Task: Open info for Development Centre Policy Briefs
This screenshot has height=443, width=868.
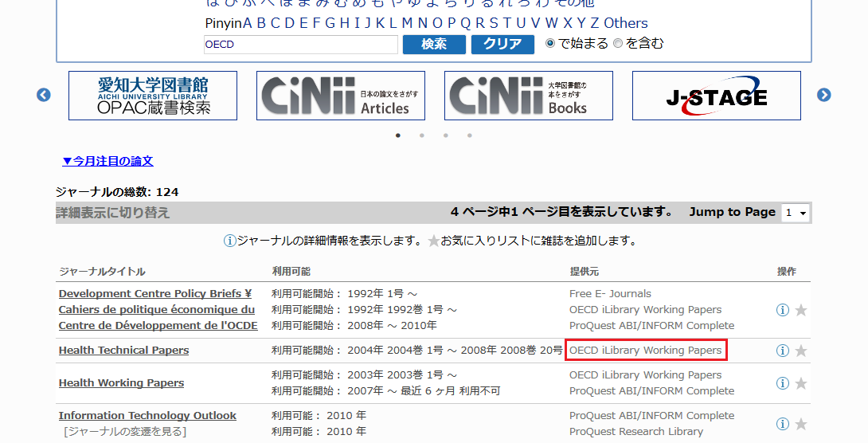Action: (782, 310)
